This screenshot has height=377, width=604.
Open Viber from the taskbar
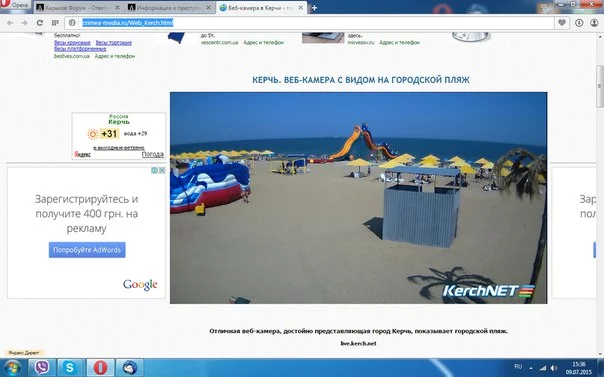click(x=42, y=367)
